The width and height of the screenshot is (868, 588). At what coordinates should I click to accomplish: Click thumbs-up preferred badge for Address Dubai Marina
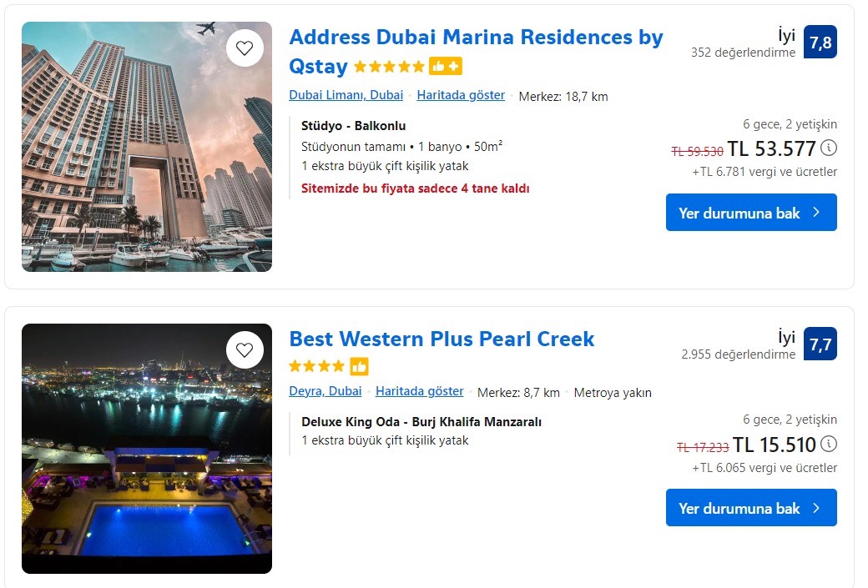446,67
